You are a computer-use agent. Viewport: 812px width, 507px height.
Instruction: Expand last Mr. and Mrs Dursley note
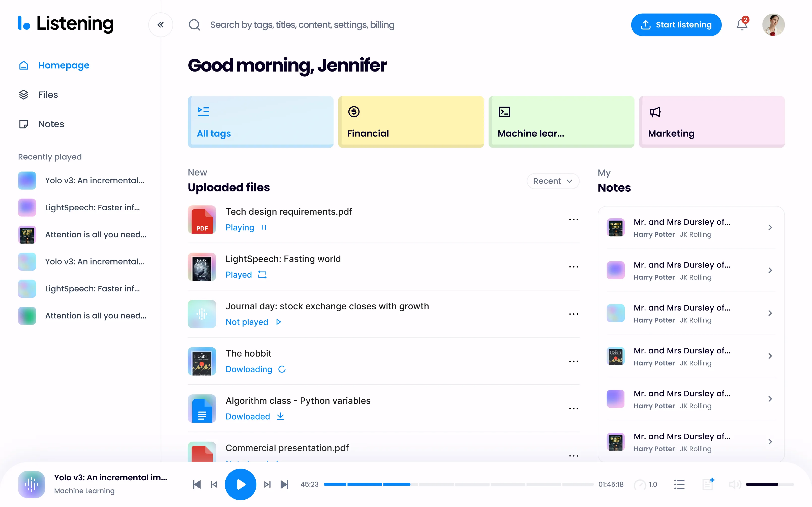(x=770, y=442)
